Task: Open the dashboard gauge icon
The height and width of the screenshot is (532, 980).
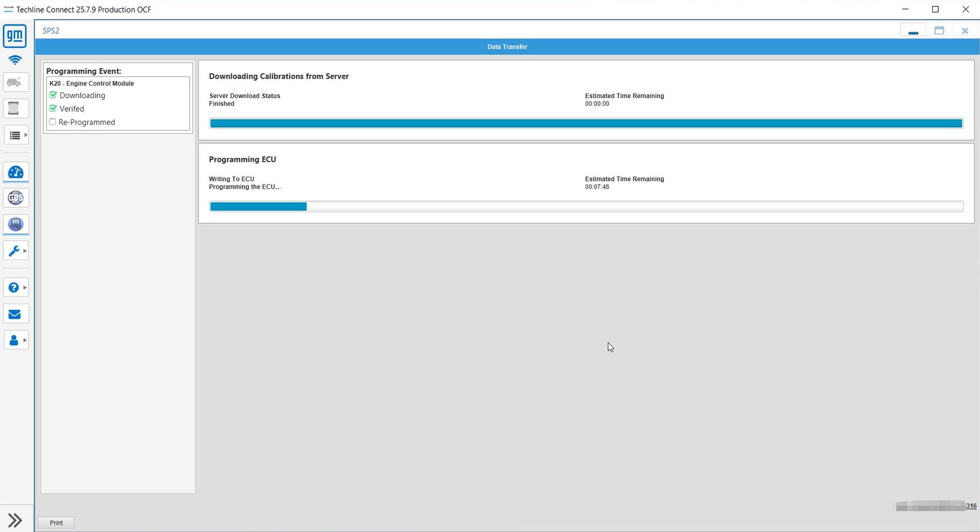Action: pyautogui.click(x=16, y=173)
